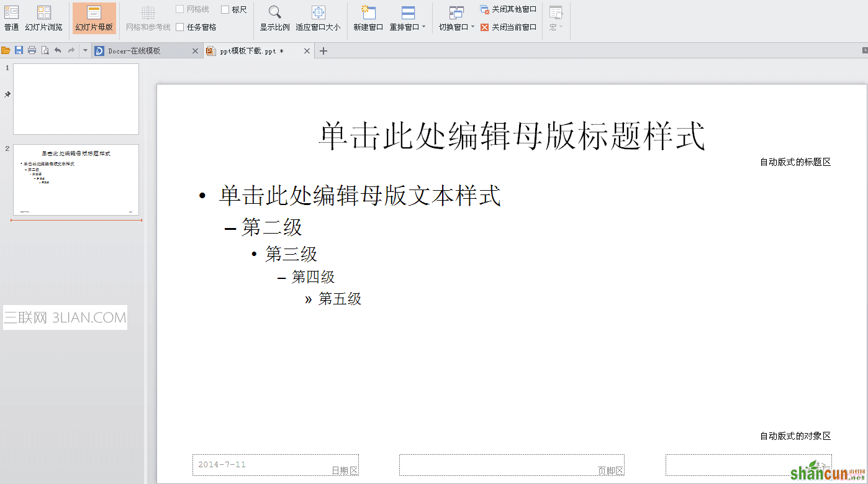This screenshot has width=868, height=484.
Task: Select slide 2 master layout thumbnail
Action: 76,180
